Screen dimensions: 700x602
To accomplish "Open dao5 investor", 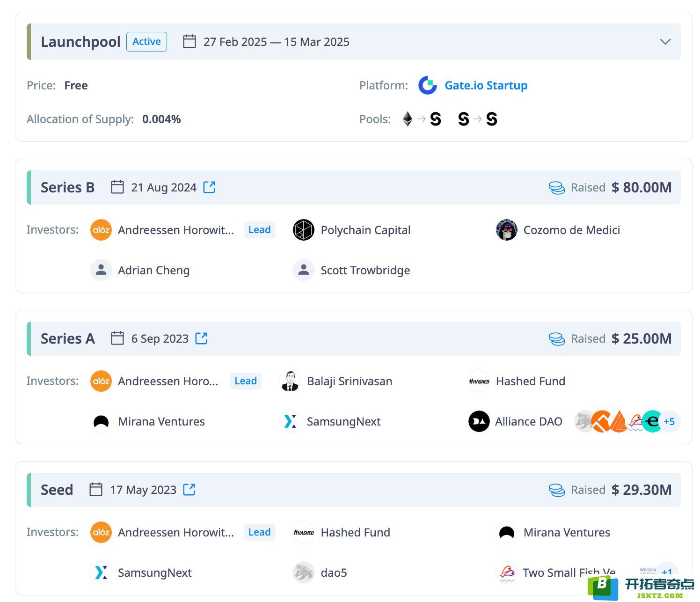I will click(x=334, y=573).
